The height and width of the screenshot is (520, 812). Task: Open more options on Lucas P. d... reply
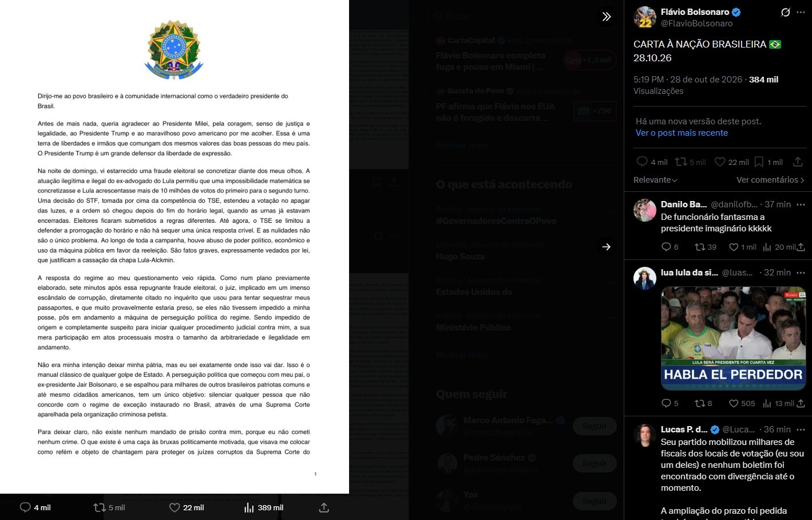(x=801, y=430)
